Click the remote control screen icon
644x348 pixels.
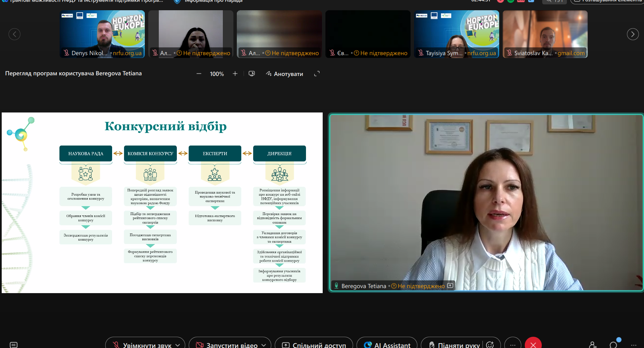coord(252,74)
